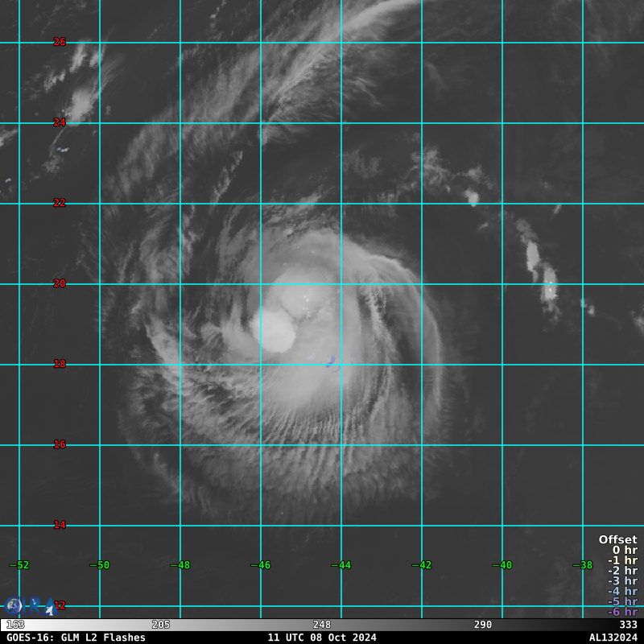Viewport: 644px width, 644px height.
Task: Click the latitude label 20
Action: pos(60,283)
